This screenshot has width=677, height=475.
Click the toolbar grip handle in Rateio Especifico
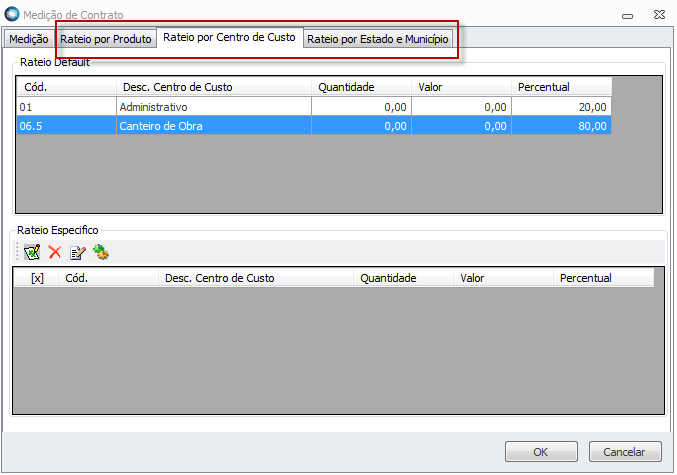click(17, 252)
